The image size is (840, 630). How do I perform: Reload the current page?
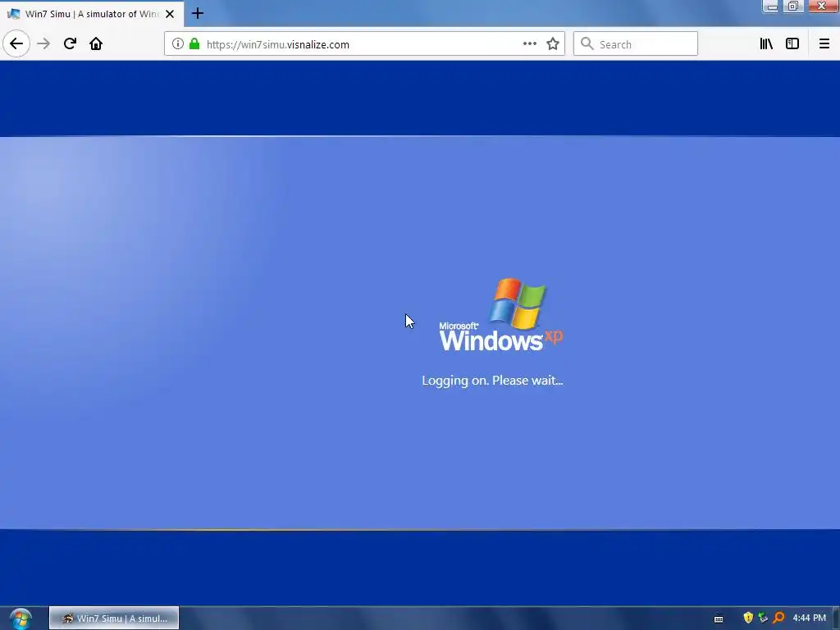click(x=70, y=43)
